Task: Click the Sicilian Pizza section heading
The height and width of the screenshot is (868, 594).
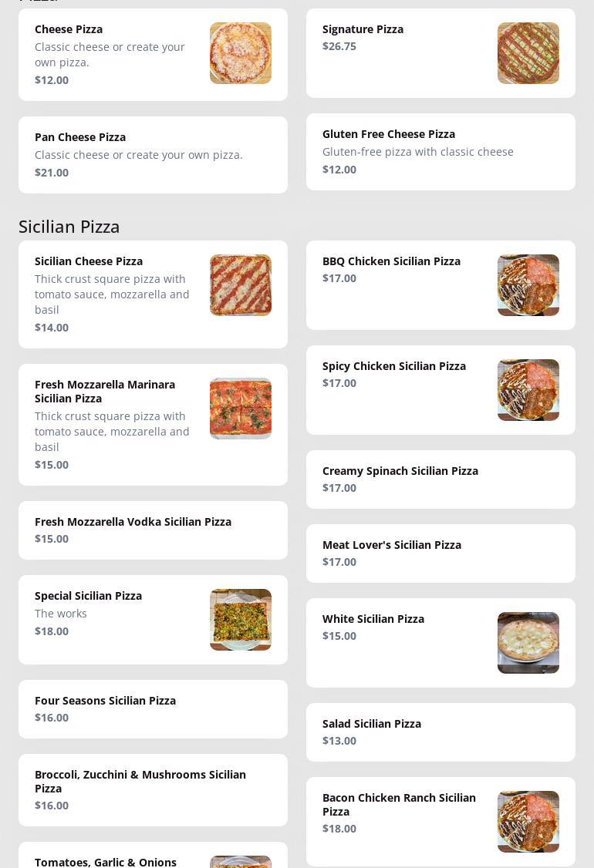Action: (x=69, y=227)
